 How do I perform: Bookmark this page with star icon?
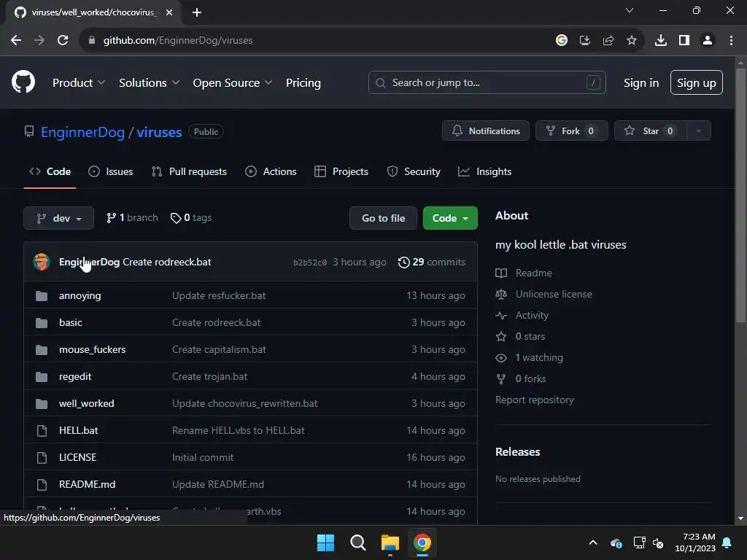[x=632, y=41]
